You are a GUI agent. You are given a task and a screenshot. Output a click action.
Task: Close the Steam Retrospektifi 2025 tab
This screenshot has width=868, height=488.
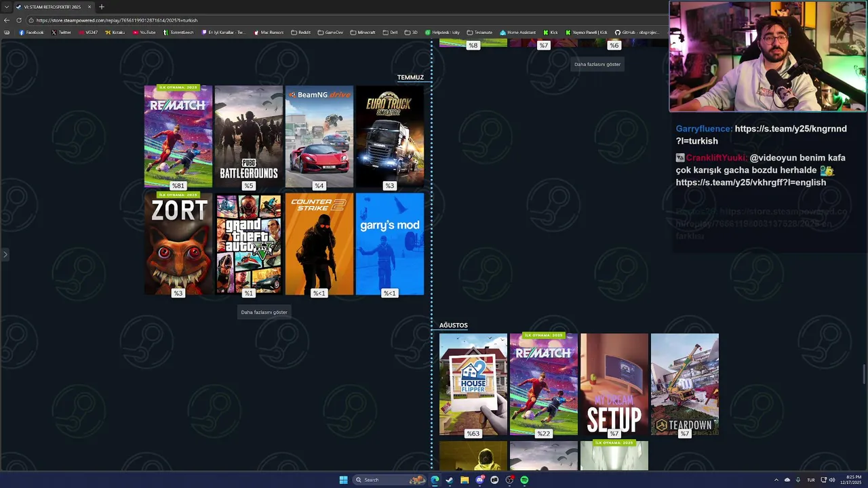[x=89, y=7]
